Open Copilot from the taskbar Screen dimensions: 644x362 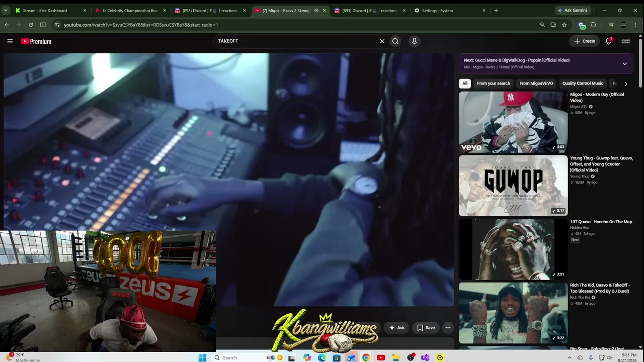pyautogui.click(x=307, y=357)
